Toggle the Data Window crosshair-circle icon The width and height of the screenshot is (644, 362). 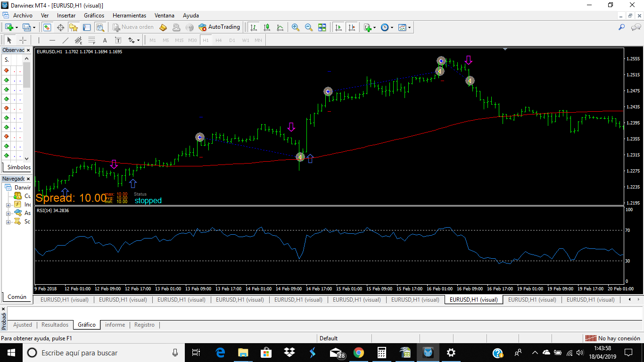click(61, 27)
